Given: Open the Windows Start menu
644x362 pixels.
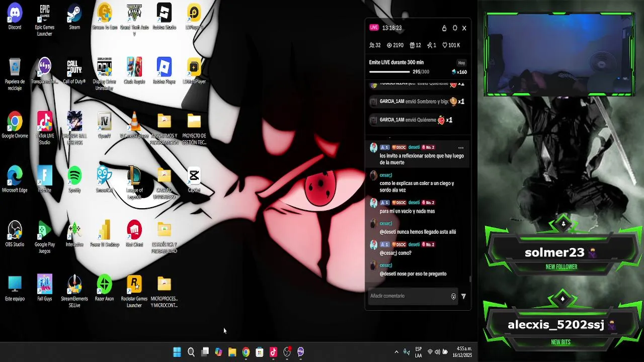Looking at the screenshot, I should tap(177, 352).
